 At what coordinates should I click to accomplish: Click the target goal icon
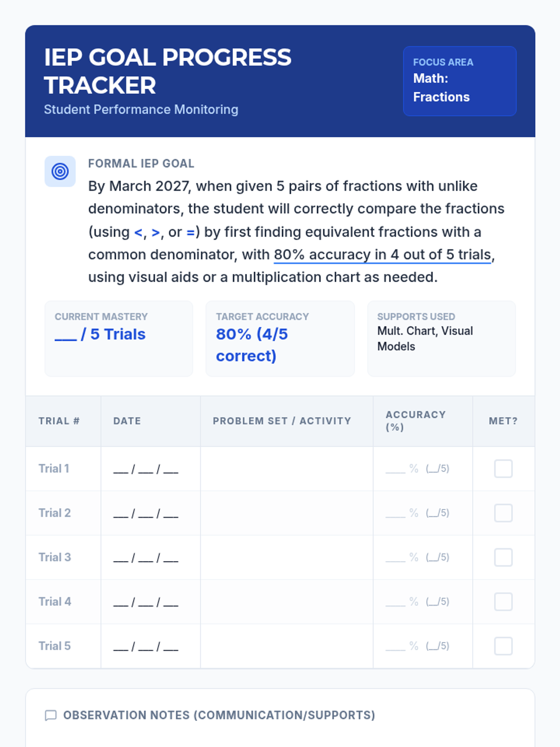(x=60, y=171)
